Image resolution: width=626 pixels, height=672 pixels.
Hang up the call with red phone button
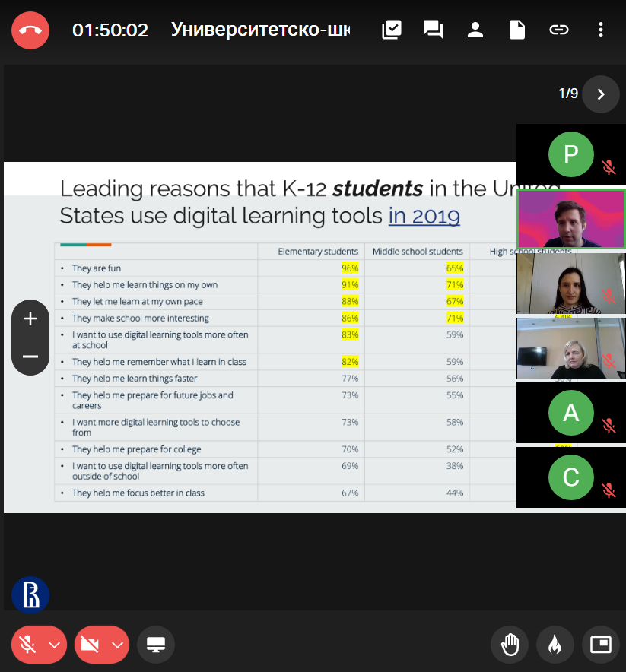tap(30, 30)
